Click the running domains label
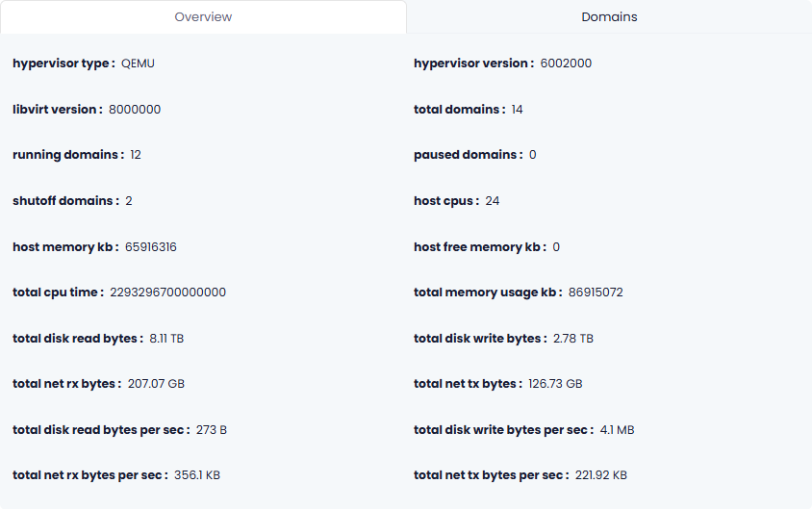This screenshot has width=812, height=509. pyautogui.click(x=67, y=155)
